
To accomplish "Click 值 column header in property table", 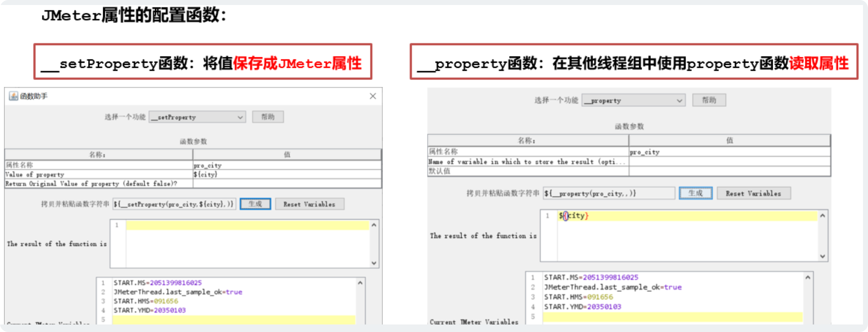I will tap(730, 140).
